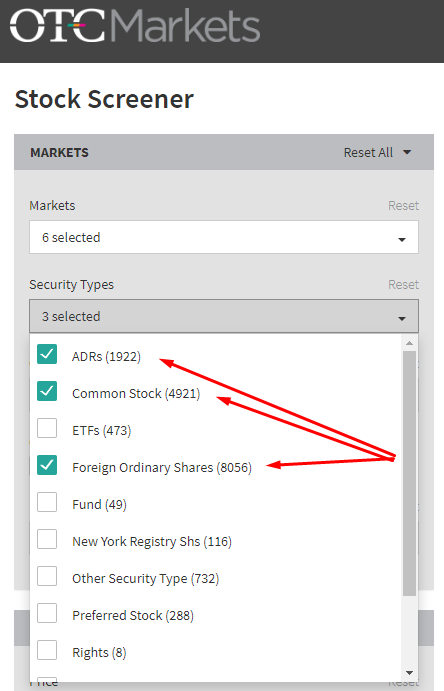Tick the Rights (8) checkbox
The width and height of the screenshot is (444, 691).
coord(47,650)
